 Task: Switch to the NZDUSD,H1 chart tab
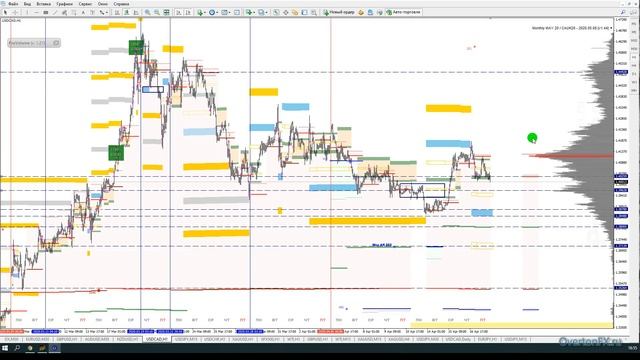pyautogui.click(x=127, y=339)
